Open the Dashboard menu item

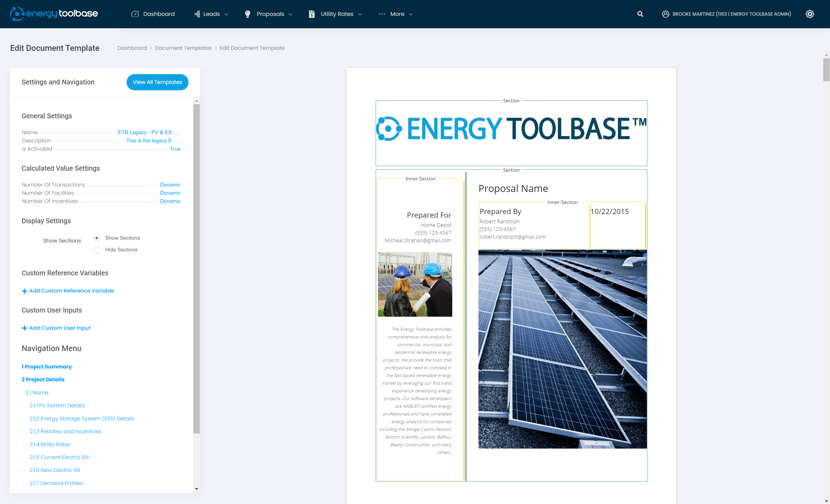click(153, 14)
